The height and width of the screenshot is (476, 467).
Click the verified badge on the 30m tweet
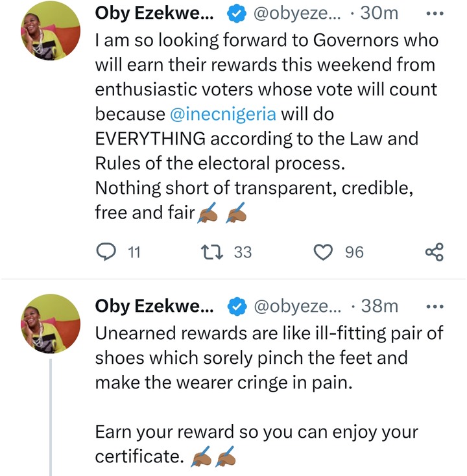(x=237, y=14)
